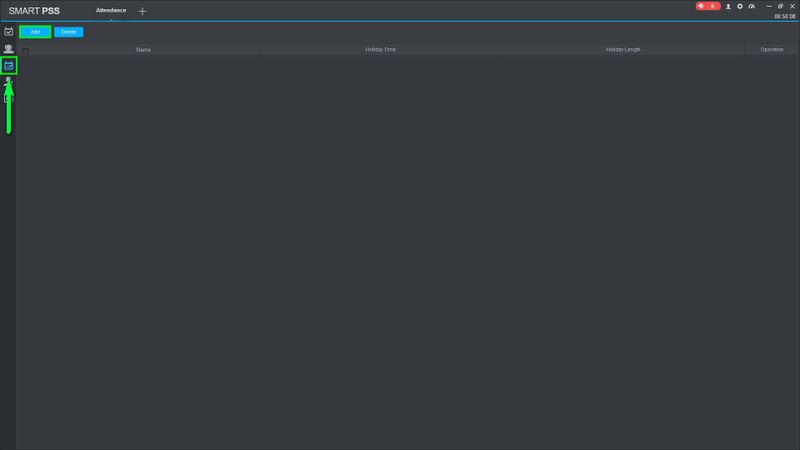Click the clock time display
Viewport: 800px width, 450px height.
point(785,16)
